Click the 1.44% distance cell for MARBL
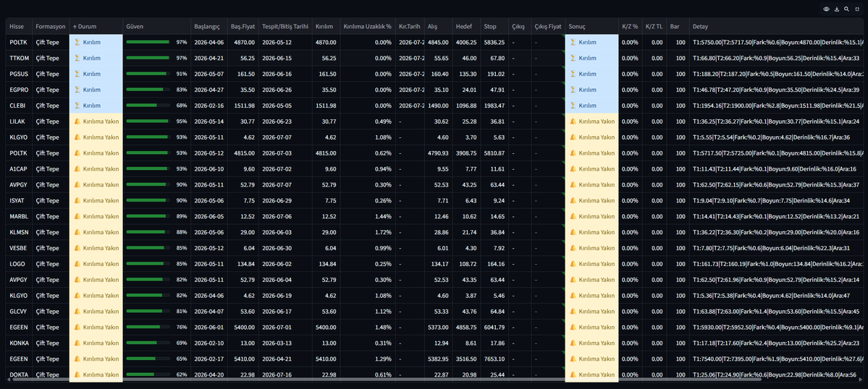 pos(368,216)
